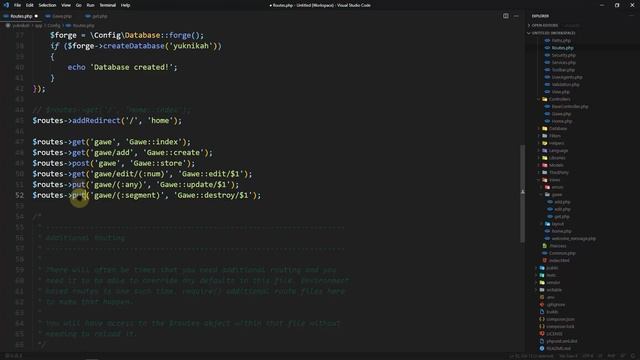Screen dimensions: 640x360
Task: Click the .env file icon
Action: click(542, 298)
